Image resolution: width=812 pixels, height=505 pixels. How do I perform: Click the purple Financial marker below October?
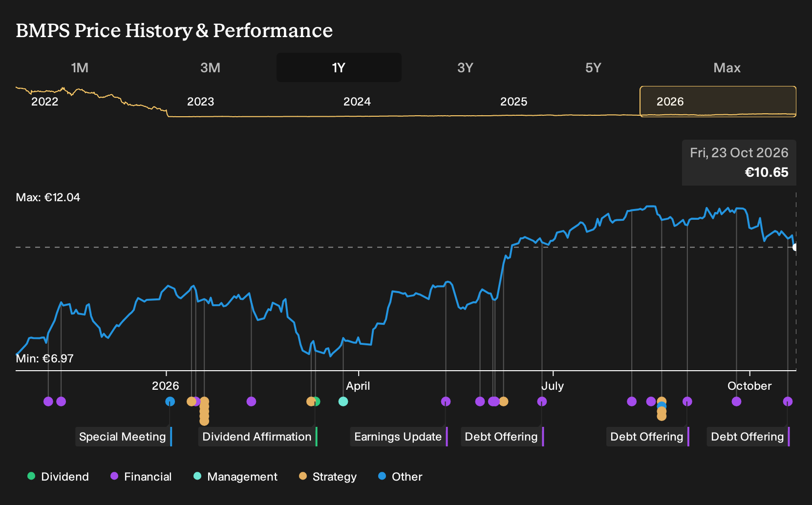736,401
